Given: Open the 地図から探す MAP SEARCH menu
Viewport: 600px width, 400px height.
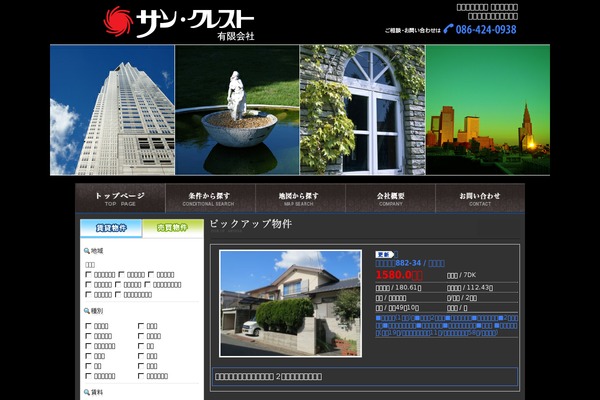Looking at the screenshot, I should pyautogui.click(x=300, y=198).
